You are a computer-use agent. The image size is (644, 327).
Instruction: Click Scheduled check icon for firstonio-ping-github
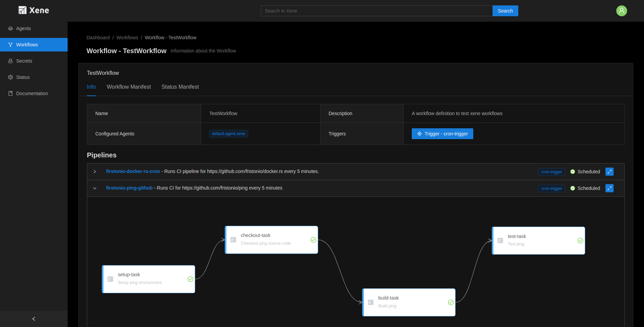(573, 188)
